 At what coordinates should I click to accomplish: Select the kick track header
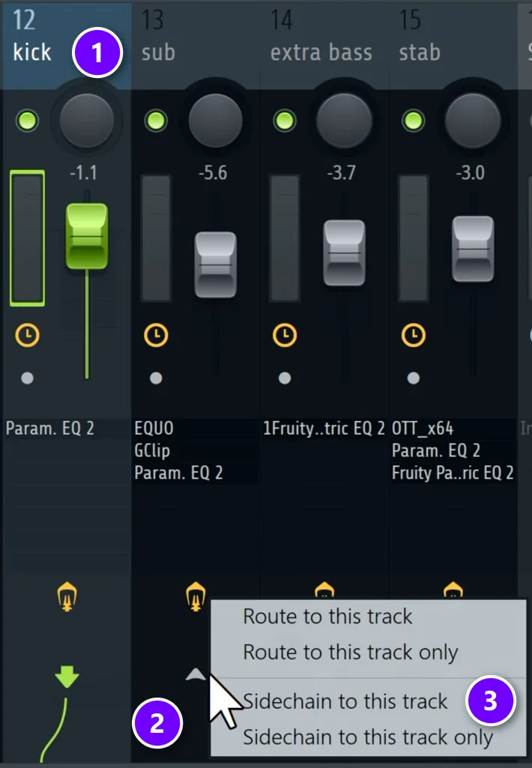pos(66,45)
